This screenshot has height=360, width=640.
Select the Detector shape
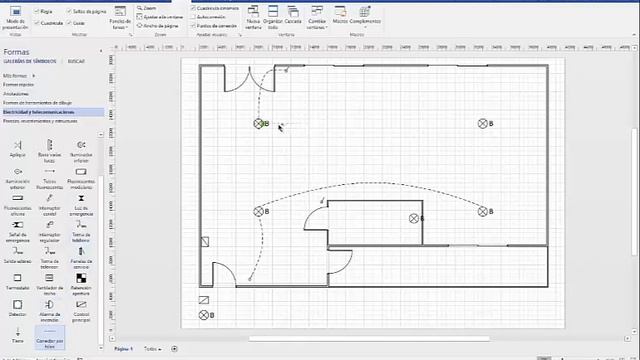[18, 309]
